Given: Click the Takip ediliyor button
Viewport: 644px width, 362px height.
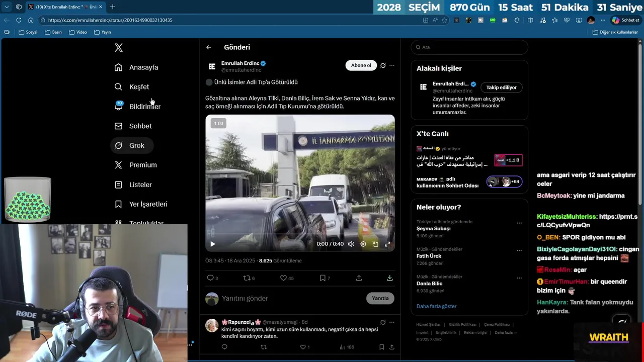Looking at the screenshot, I should point(501,87).
